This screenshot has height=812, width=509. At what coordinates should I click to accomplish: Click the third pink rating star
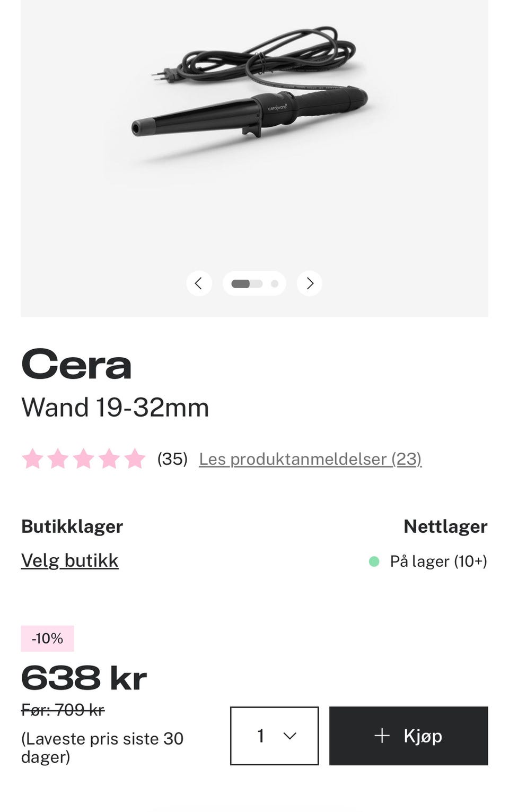[x=84, y=459]
